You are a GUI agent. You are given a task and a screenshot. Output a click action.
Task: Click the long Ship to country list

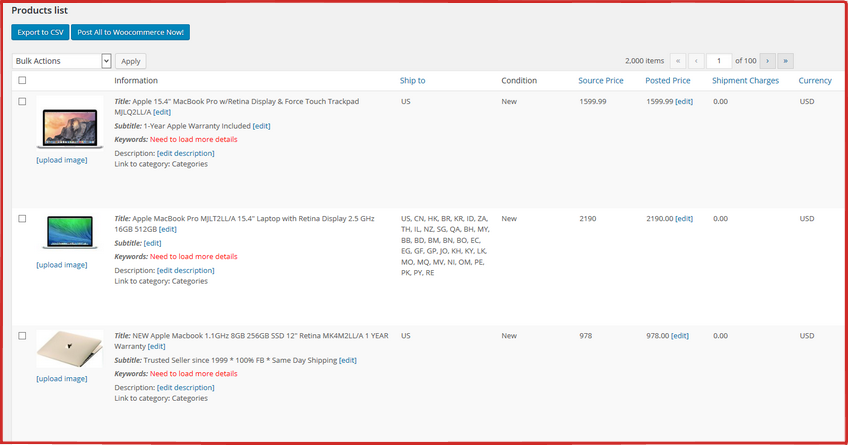(x=445, y=245)
